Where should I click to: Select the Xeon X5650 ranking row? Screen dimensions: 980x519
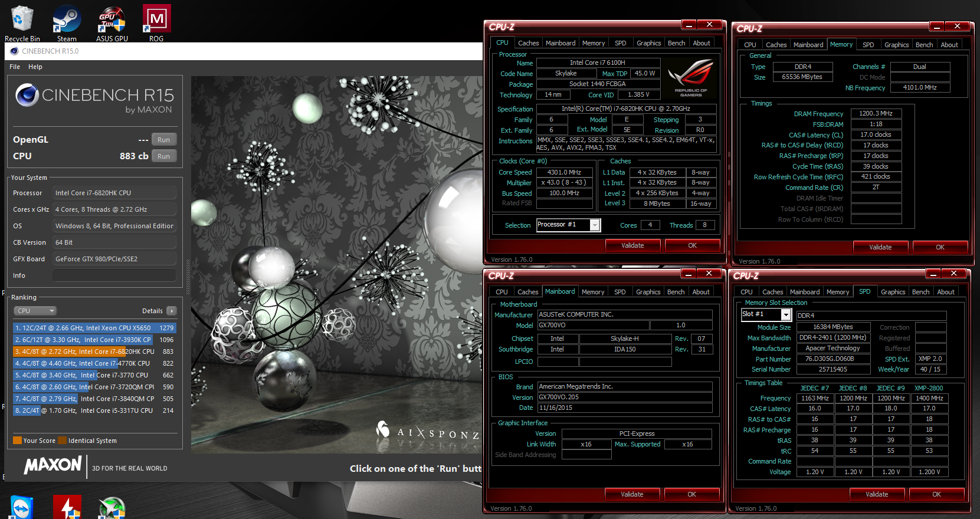click(94, 328)
